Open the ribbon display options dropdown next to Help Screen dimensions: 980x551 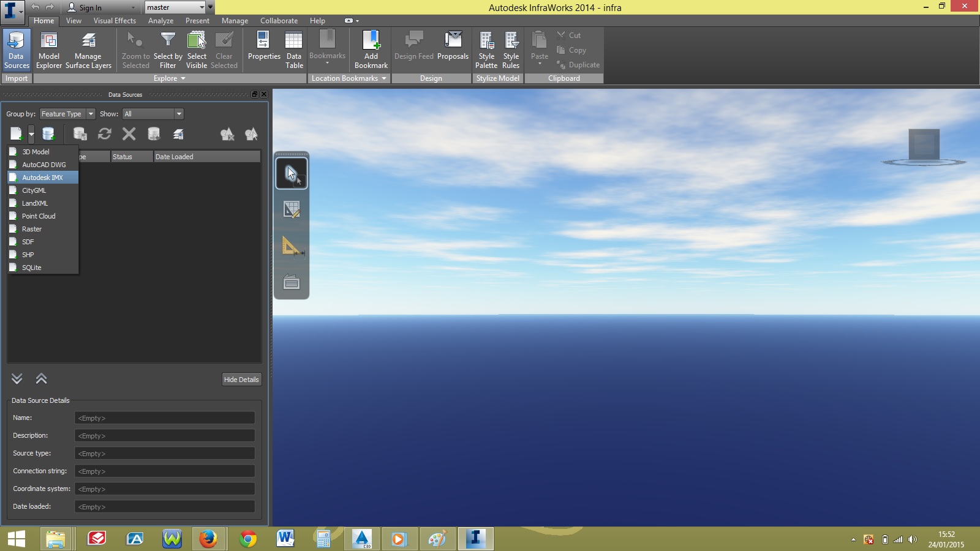[x=352, y=21]
